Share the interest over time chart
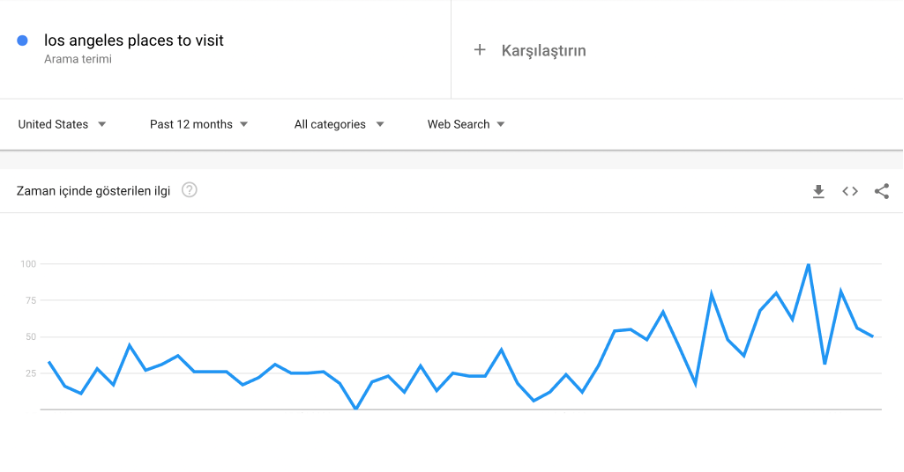This screenshot has height=472, width=904. [x=882, y=191]
